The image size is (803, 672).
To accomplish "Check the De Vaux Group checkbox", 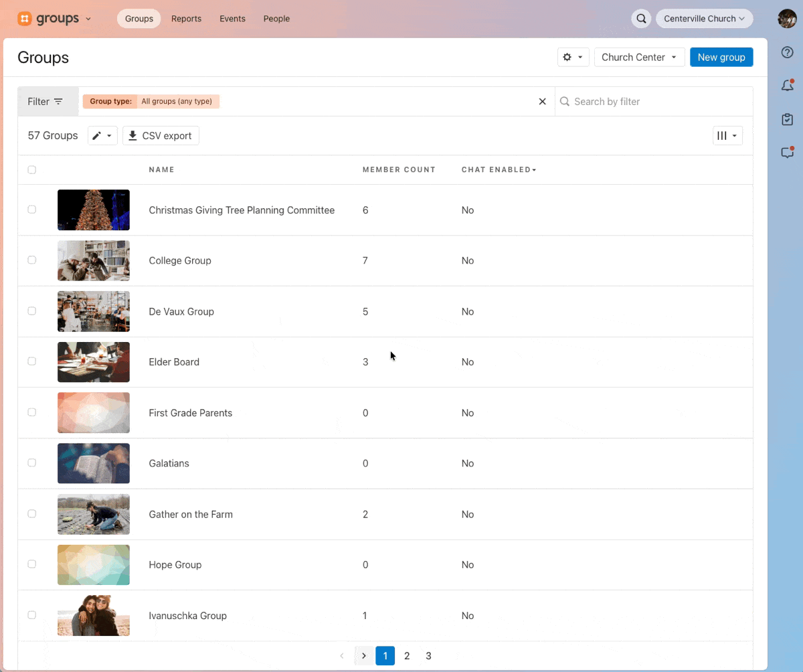I will click(x=31, y=311).
